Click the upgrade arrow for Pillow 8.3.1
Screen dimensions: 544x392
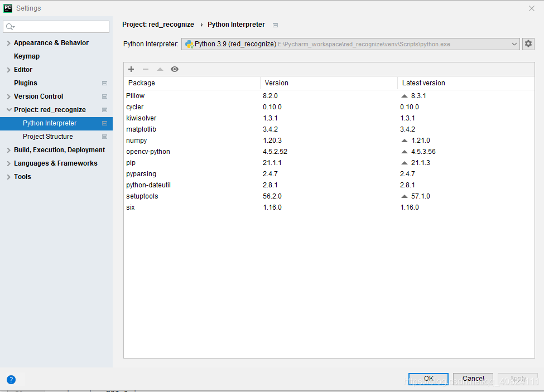tap(404, 96)
